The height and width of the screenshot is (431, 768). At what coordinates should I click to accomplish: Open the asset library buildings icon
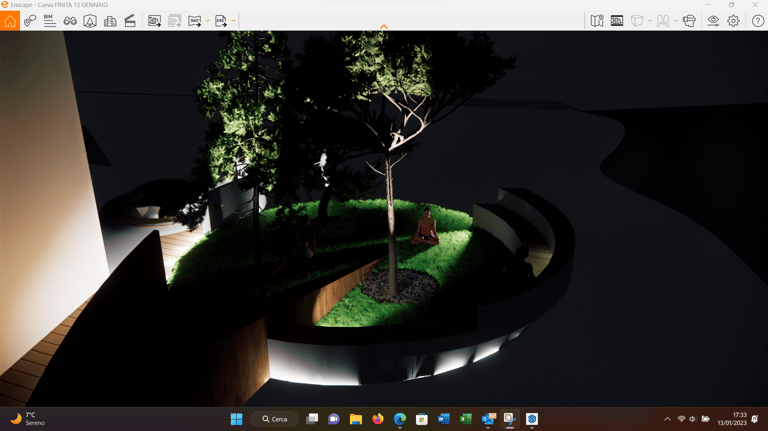coord(110,21)
